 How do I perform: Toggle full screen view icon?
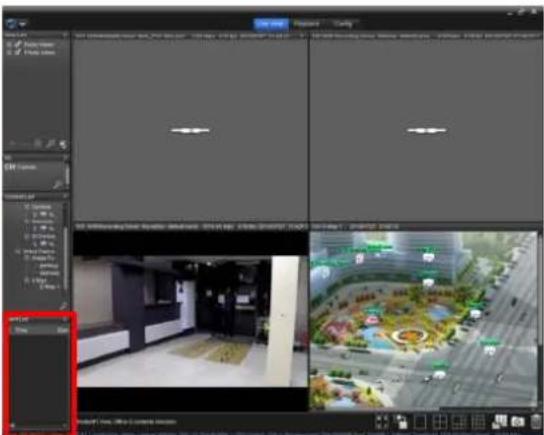point(382,422)
